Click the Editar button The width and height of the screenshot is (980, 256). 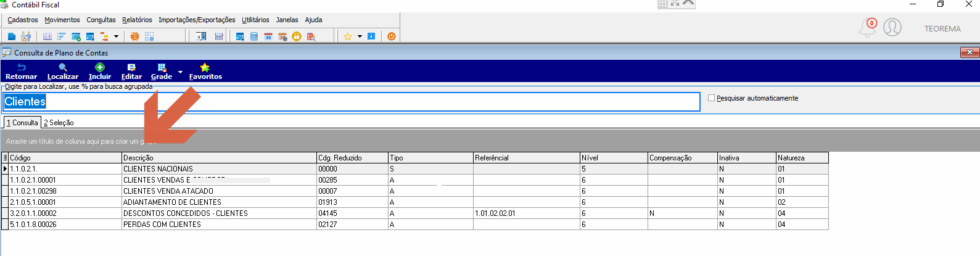pyautogui.click(x=131, y=72)
